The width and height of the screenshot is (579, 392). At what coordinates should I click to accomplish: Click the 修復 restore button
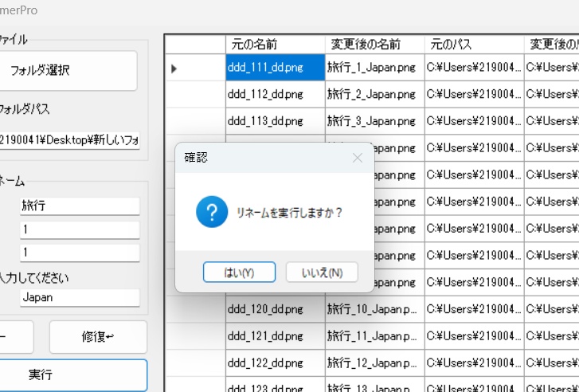tap(98, 337)
